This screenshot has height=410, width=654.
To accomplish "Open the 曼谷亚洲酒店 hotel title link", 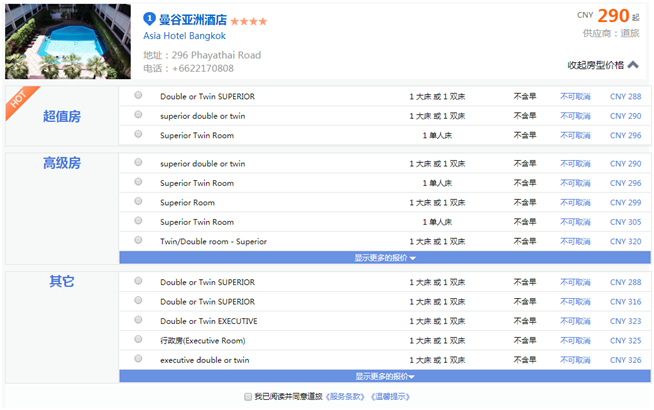I will (193, 20).
